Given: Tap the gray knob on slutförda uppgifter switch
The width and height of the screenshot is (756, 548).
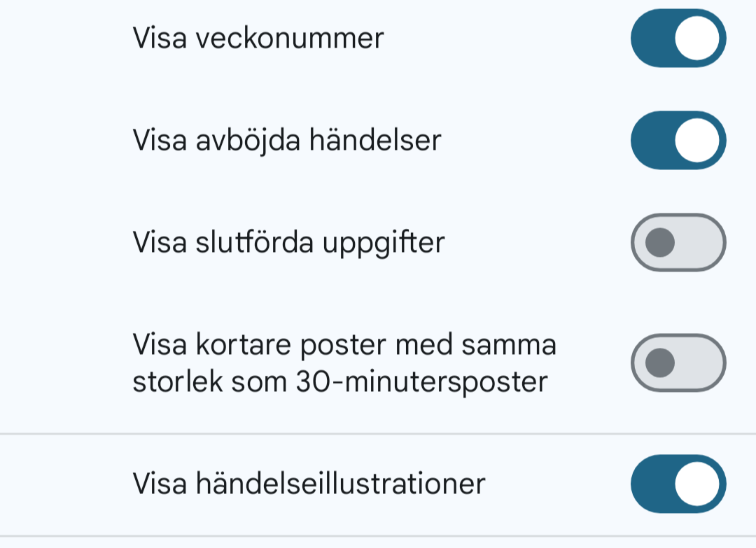Looking at the screenshot, I should click(x=660, y=242).
